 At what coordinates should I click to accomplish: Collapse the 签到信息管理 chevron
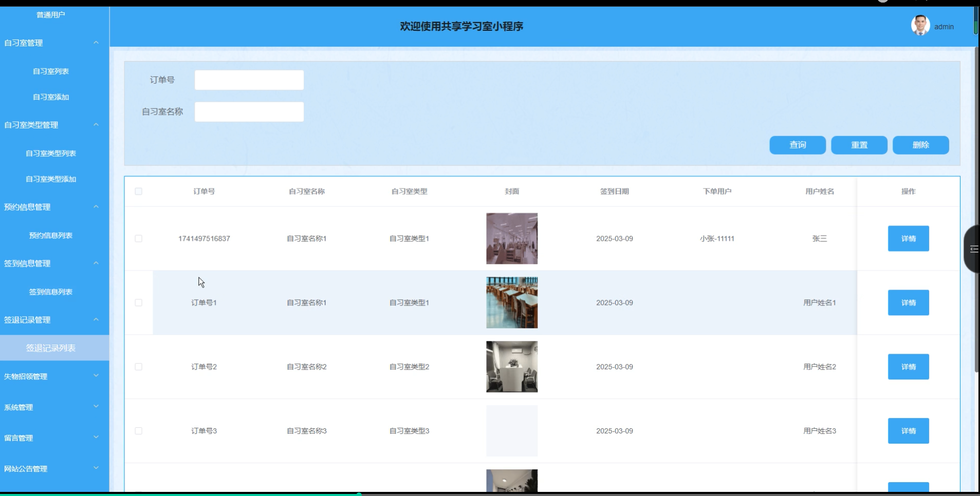click(96, 263)
